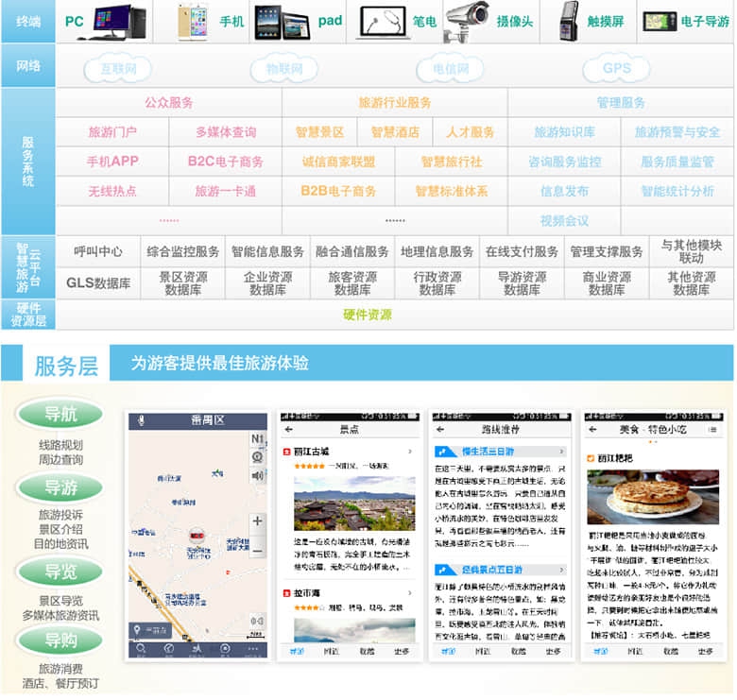Click the 导览 green button

click(59, 572)
